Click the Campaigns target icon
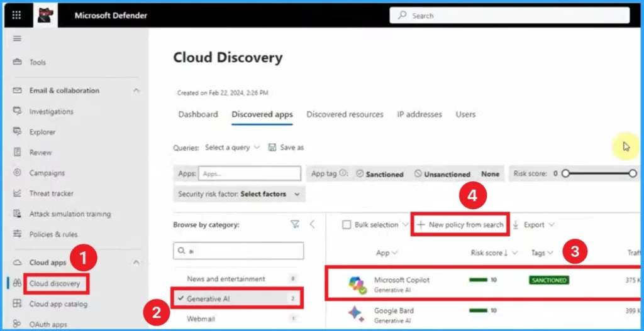Screen dimensions: 644x331 17,173
